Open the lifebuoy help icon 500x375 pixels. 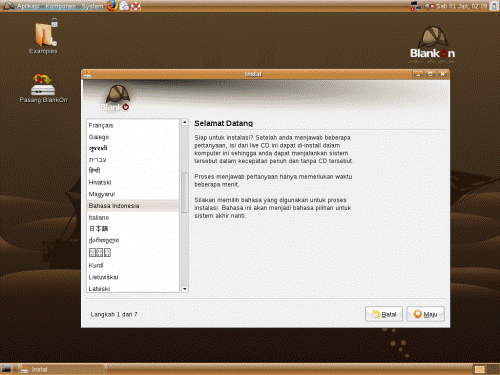pyautogui.click(x=135, y=6)
